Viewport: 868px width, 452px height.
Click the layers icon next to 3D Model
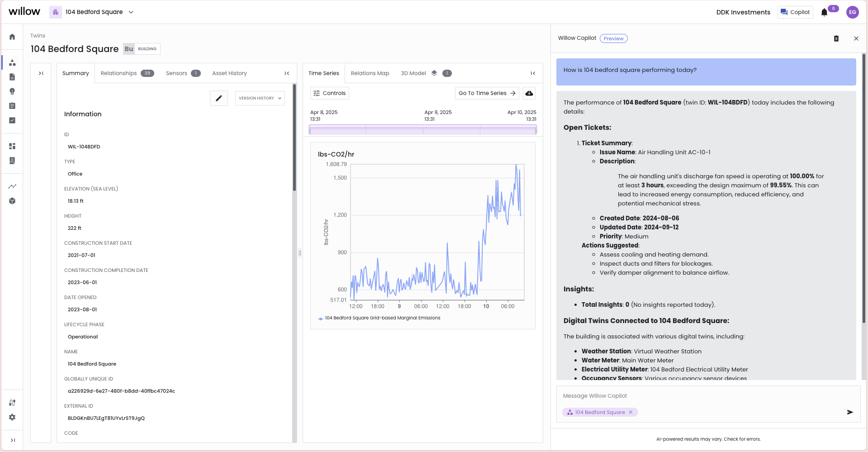point(434,73)
